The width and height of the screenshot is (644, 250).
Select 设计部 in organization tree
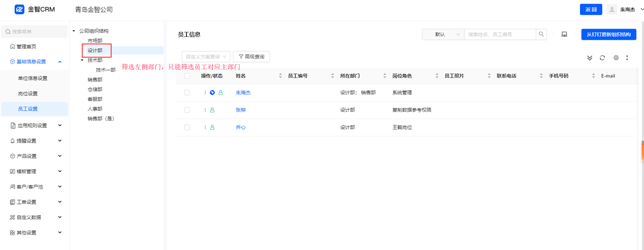tap(95, 50)
